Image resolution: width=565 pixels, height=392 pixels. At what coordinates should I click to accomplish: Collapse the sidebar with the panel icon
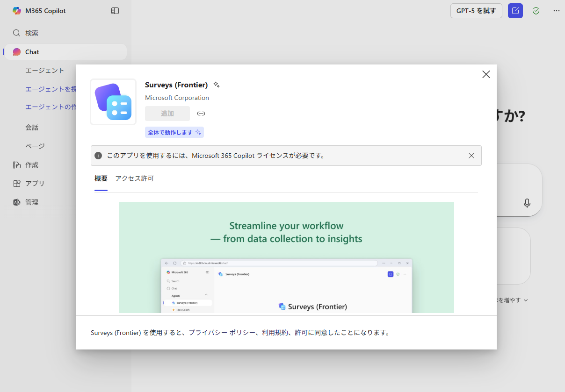(x=115, y=10)
